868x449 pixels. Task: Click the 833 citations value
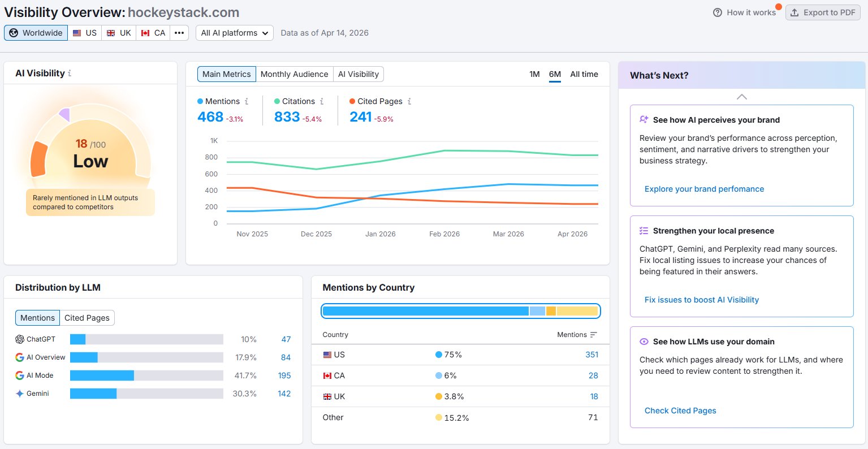(x=287, y=117)
